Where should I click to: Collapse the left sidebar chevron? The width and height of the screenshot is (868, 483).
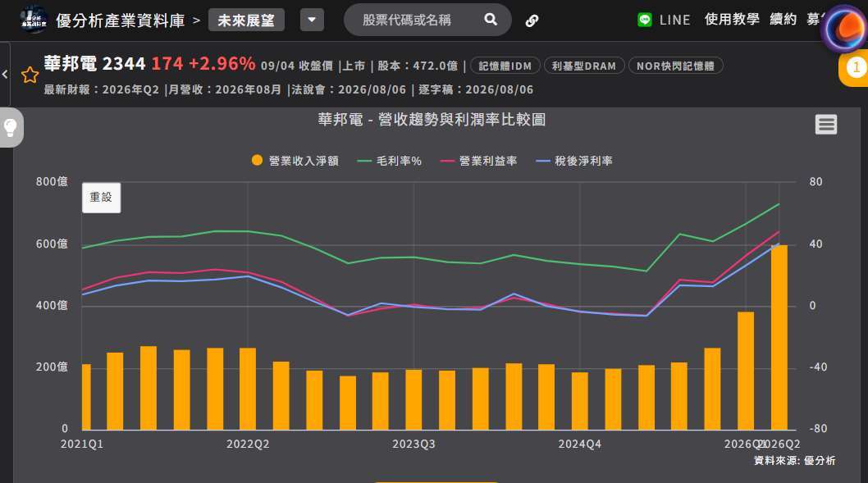4,74
